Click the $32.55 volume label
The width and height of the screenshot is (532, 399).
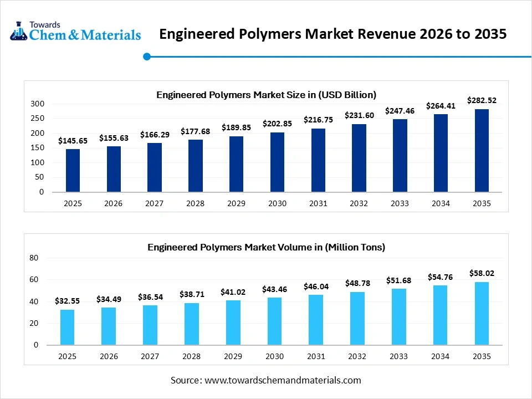67,301
